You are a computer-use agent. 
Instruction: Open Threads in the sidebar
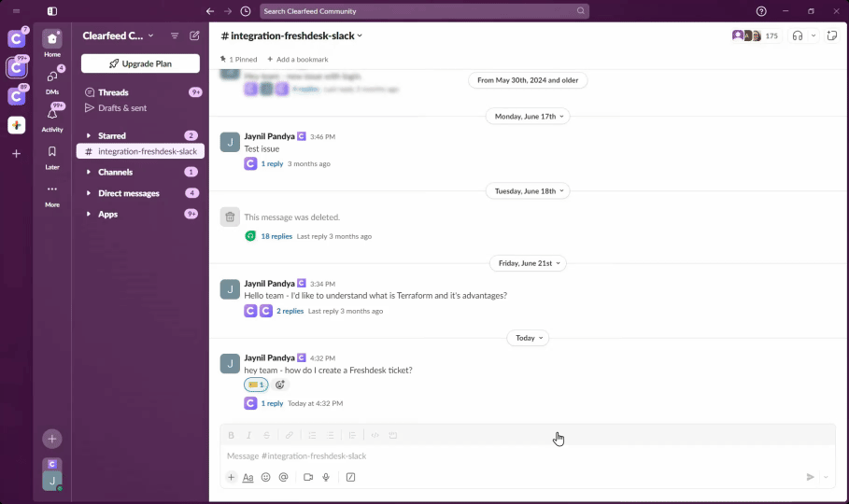pyautogui.click(x=113, y=92)
